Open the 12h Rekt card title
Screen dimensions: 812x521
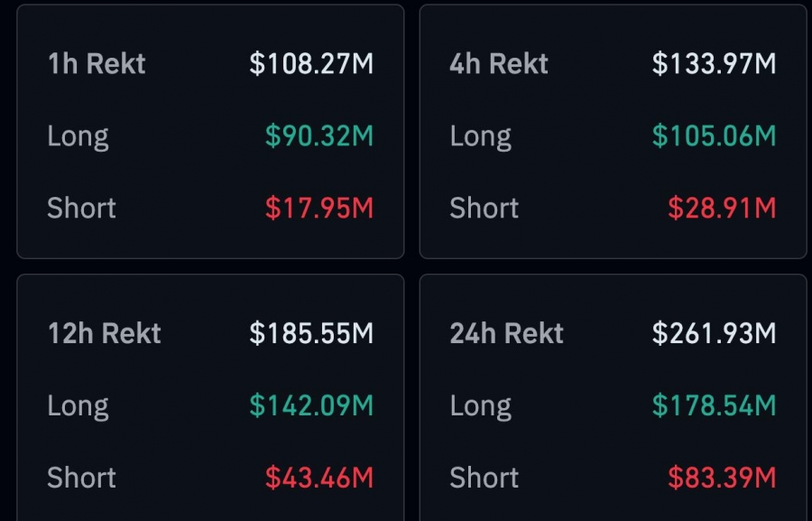pyautogui.click(x=104, y=333)
